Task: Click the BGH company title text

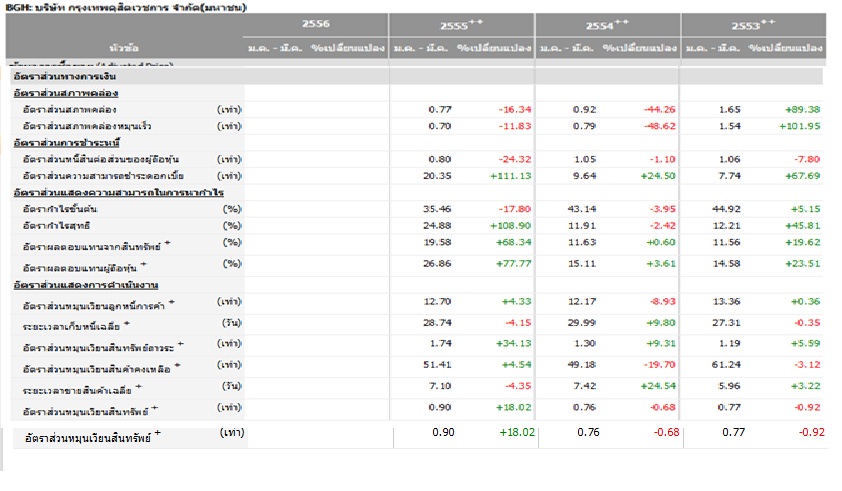Action: 124,6
